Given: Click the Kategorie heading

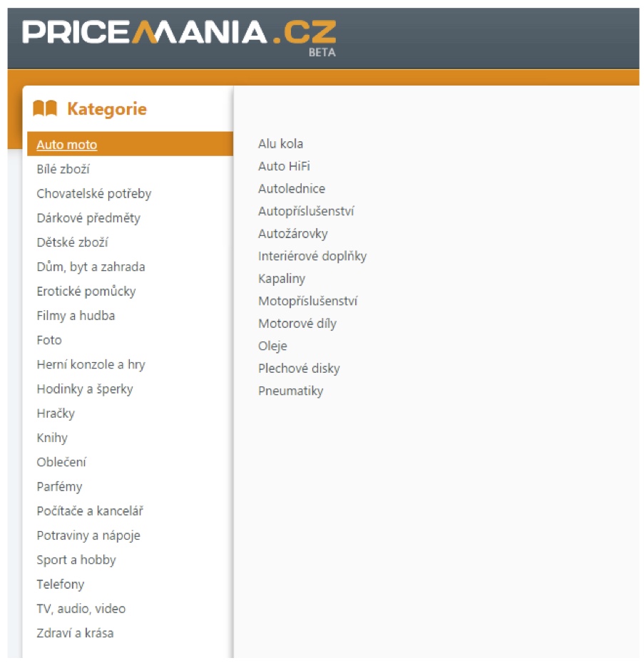Looking at the screenshot, I should click(107, 108).
